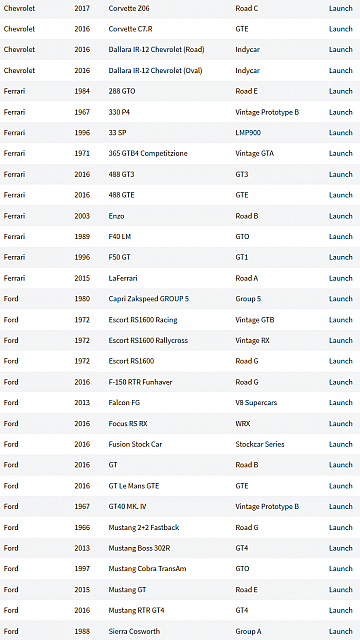Launch the Corvette C7.R GTE car
The image size is (360, 640).
340,29
